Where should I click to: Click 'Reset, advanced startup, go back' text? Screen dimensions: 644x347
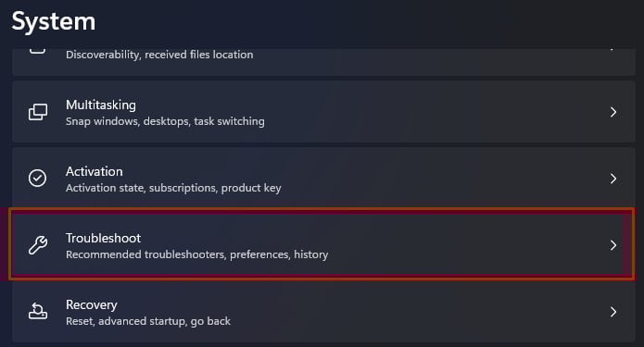click(x=148, y=321)
